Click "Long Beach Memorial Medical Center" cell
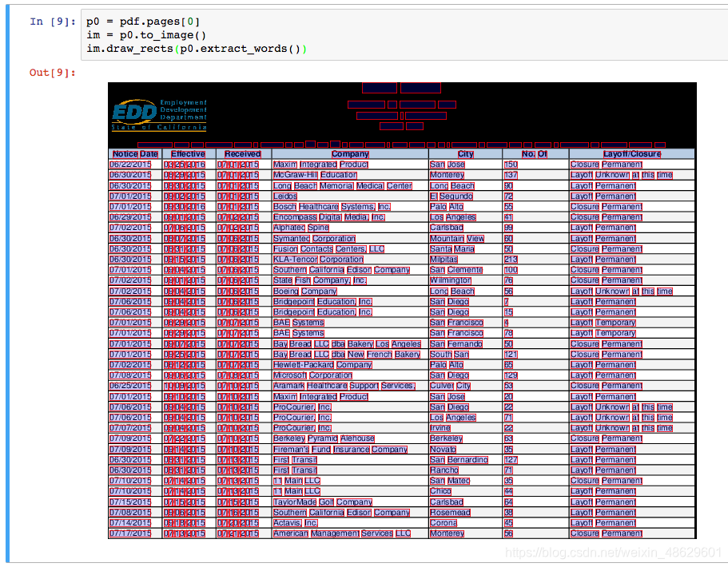Screen dimensions: 728x567 click(343, 185)
